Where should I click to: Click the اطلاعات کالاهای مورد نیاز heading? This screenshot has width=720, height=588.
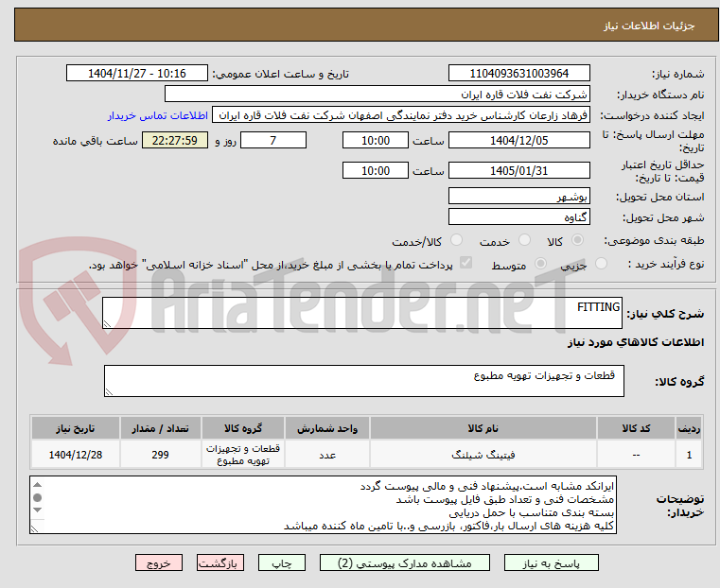pos(636,342)
